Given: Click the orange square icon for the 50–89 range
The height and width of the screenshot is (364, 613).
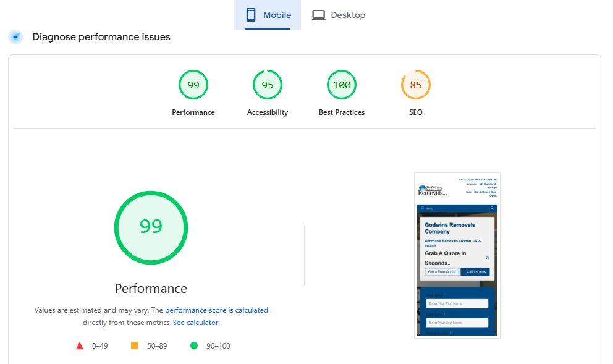Looking at the screenshot, I should pos(135,345).
